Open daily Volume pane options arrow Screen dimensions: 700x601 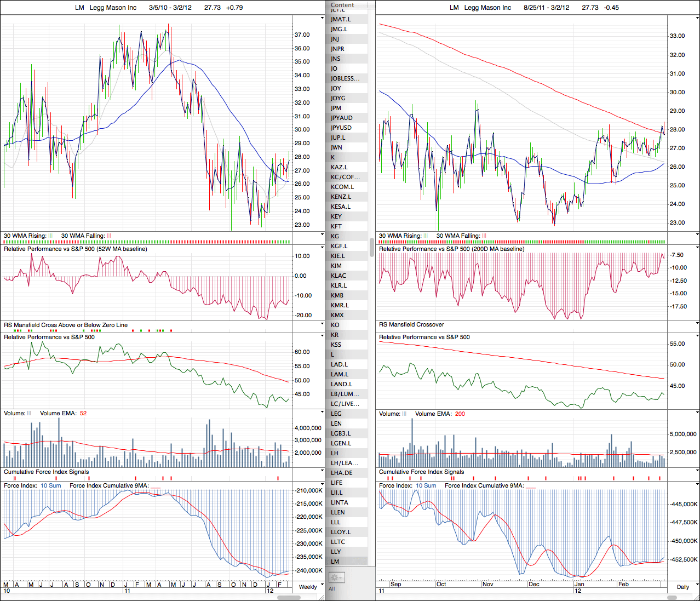coord(697,414)
